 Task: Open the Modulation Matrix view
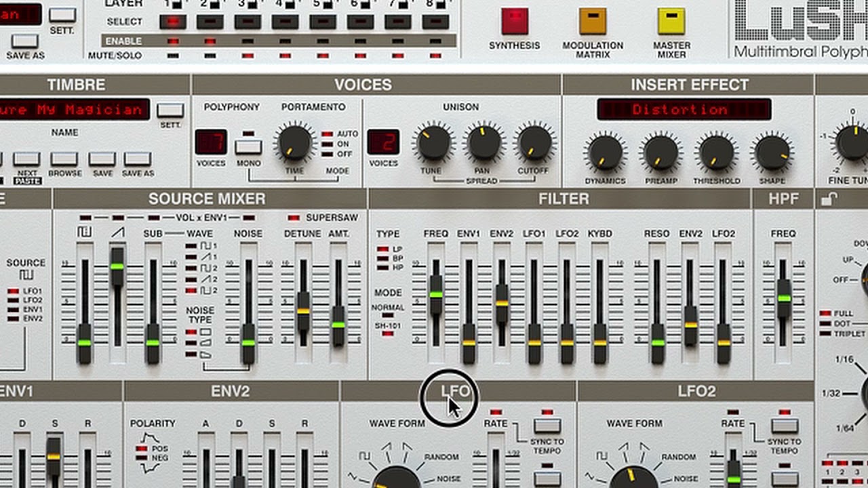click(593, 22)
